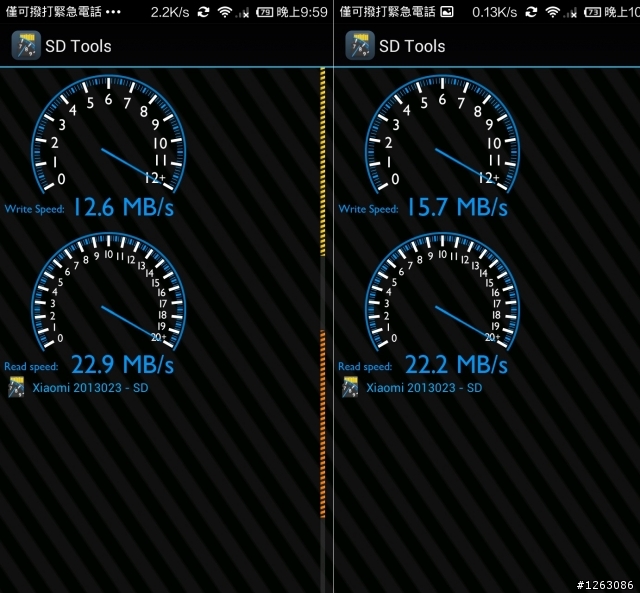This screenshot has width=640, height=593.
Task: Tap the SD Tools app icon in left screenshot
Action: (26, 45)
